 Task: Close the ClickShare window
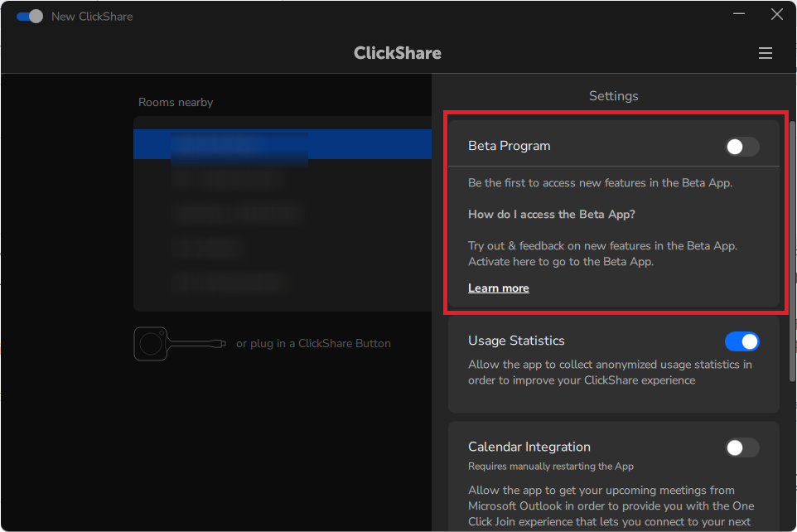(x=776, y=14)
